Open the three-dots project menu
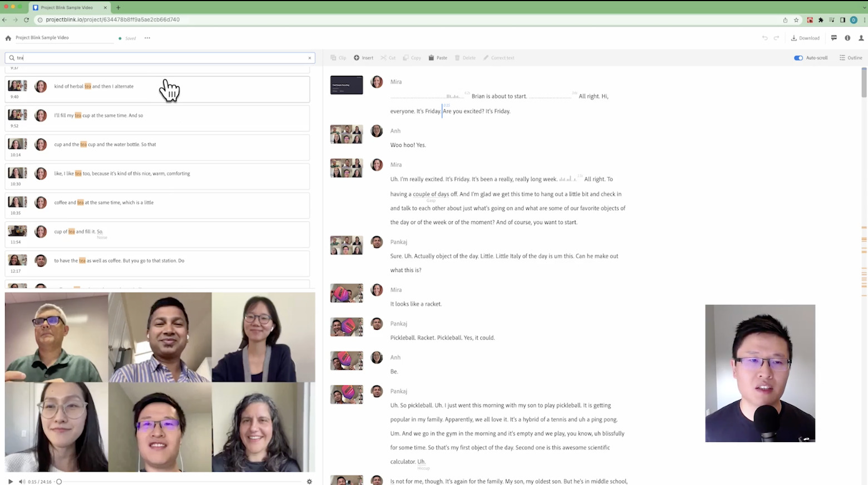The image size is (868, 485). pos(147,38)
